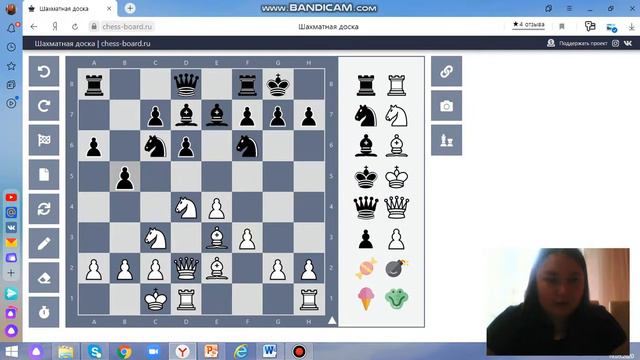Viewport: 640px width, 360px height.
Task: Click Шахматная доска | chess-board.ru header title
Action: [x=92, y=43]
